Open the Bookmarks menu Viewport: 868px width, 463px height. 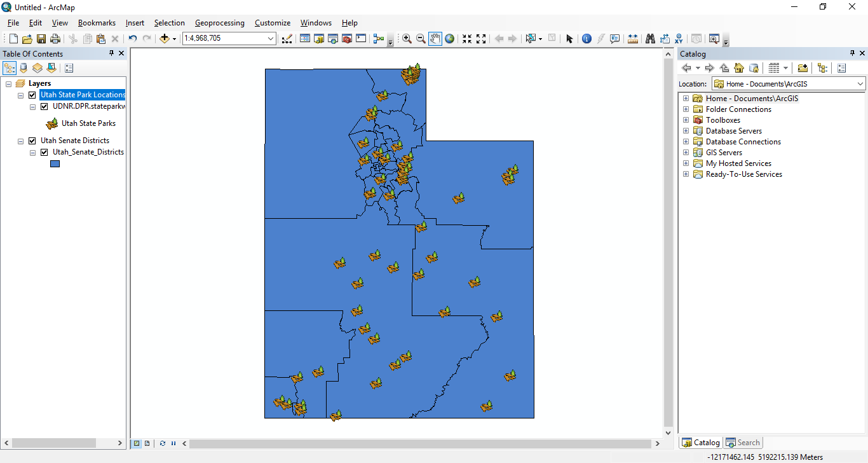(97, 23)
